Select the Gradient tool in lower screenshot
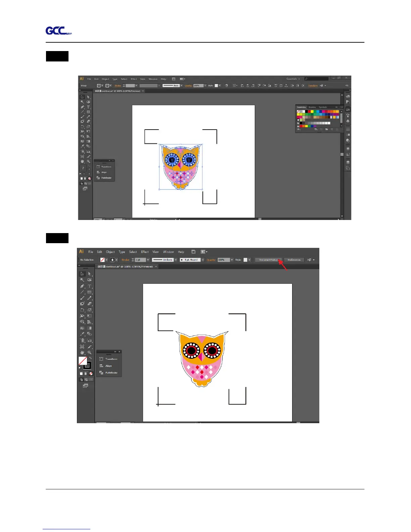Image resolution: width=411 pixels, height=532 pixels. (89, 328)
